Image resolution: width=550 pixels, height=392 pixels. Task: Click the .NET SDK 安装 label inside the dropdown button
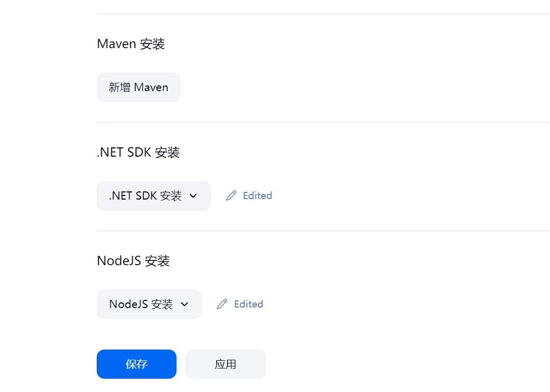(145, 195)
